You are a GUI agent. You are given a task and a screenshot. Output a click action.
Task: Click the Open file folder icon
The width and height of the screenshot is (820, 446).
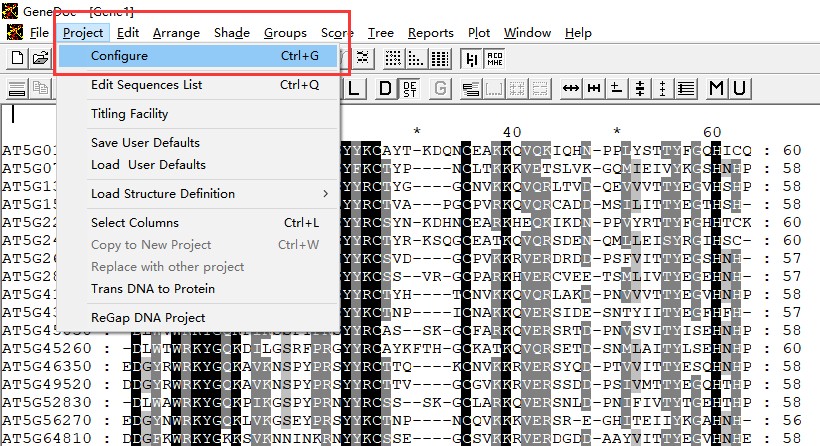(40, 58)
